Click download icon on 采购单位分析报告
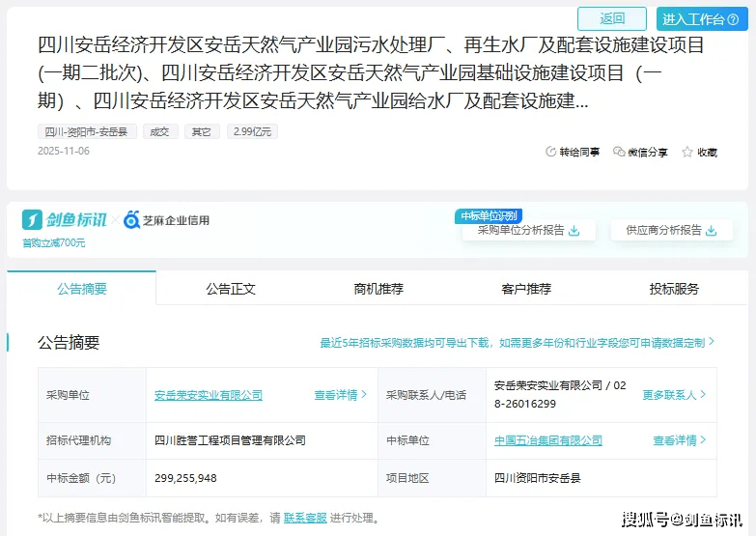The height and width of the screenshot is (536, 756). [x=574, y=231]
